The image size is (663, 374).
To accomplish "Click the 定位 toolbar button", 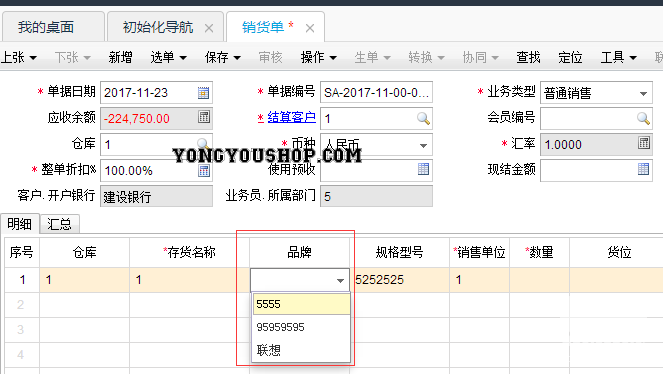I will [x=570, y=57].
